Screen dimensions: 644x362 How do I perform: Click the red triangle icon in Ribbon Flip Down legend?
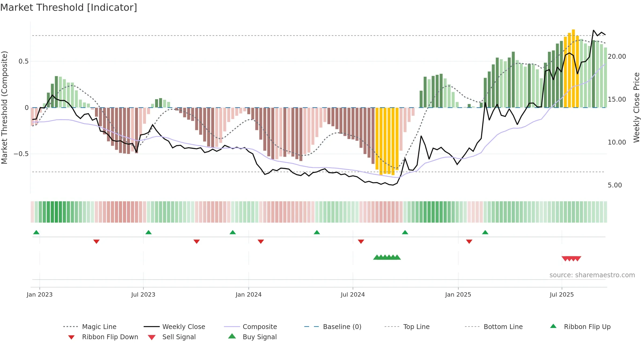click(71, 337)
